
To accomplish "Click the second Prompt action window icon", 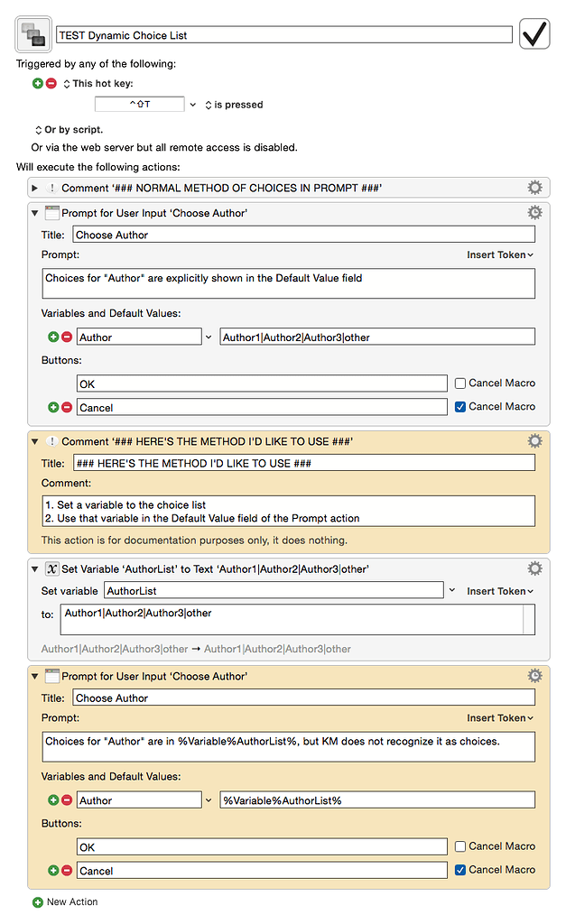I will pos(52,676).
